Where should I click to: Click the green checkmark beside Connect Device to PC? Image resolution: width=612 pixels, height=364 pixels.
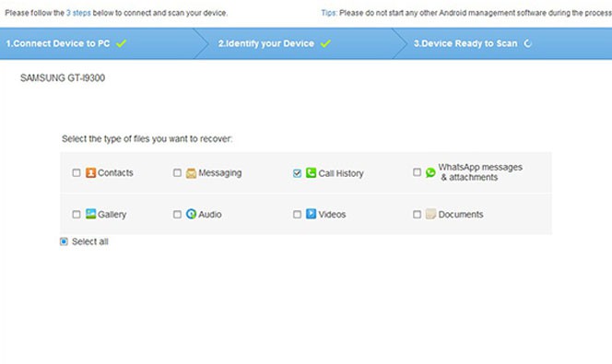pos(121,43)
